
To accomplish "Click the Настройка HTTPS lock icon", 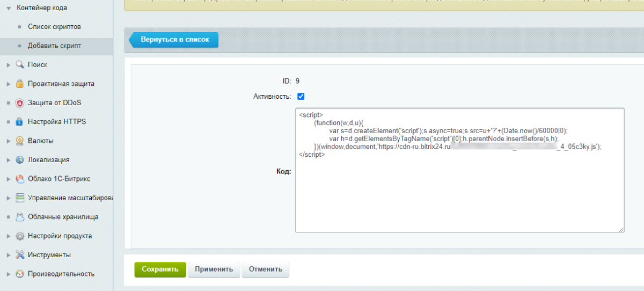I will pyautogui.click(x=20, y=122).
